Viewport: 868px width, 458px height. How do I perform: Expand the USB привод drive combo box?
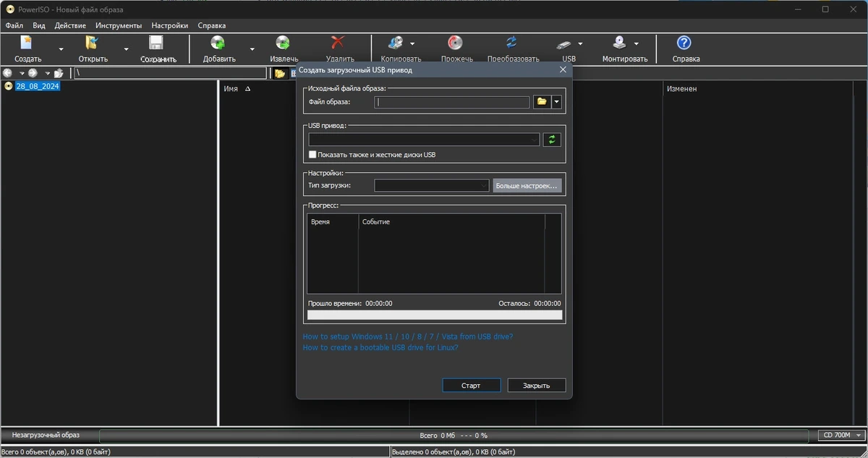coord(424,140)
